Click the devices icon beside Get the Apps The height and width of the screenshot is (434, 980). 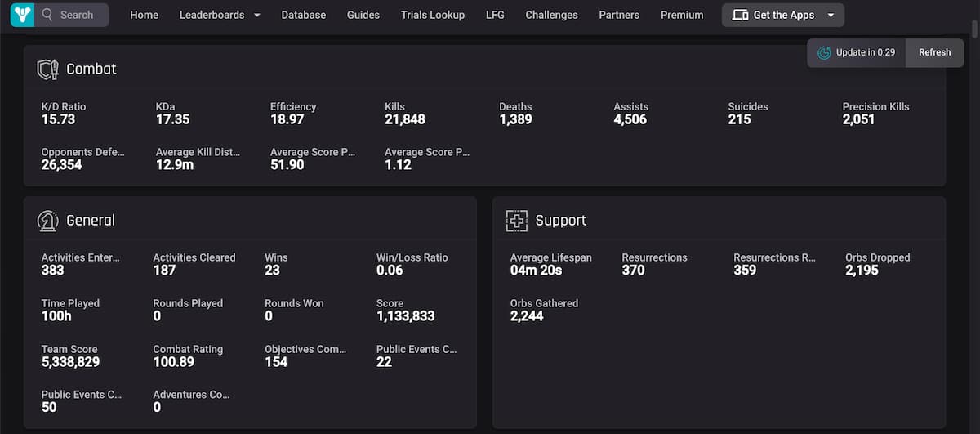click(x=740, y=15)
